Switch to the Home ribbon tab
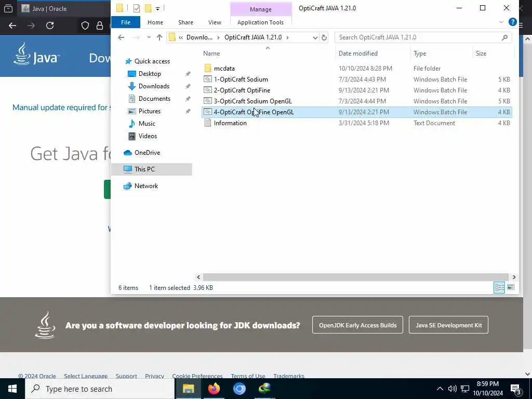 [155, 22]
